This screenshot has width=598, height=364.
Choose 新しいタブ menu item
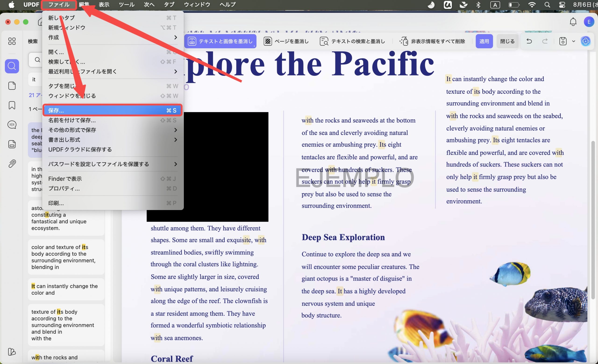click(x=113, y=18)
